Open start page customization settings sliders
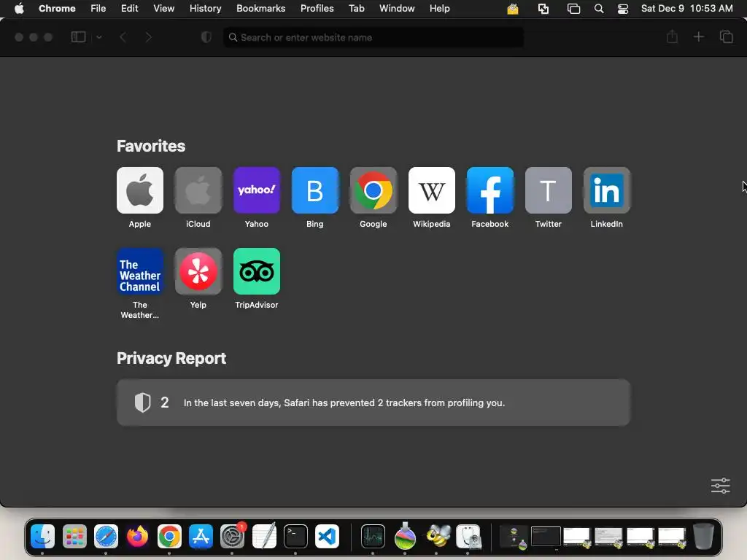Image resolution: width=747 pixels, height=560 pixels. click(720, 486)
